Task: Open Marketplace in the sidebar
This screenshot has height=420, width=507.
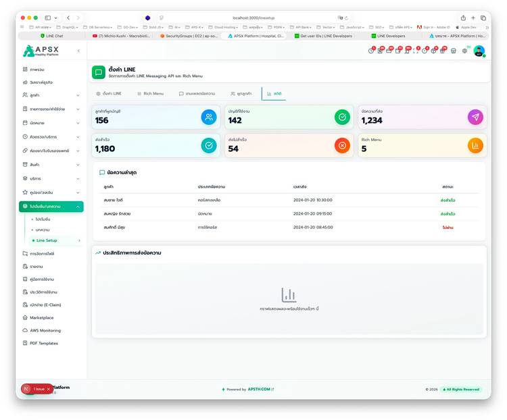Action: (41, 317)
